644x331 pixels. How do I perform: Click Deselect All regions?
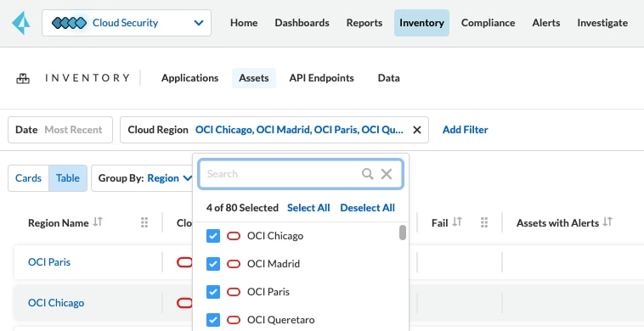pyautogui.click(x=368, y=208)
